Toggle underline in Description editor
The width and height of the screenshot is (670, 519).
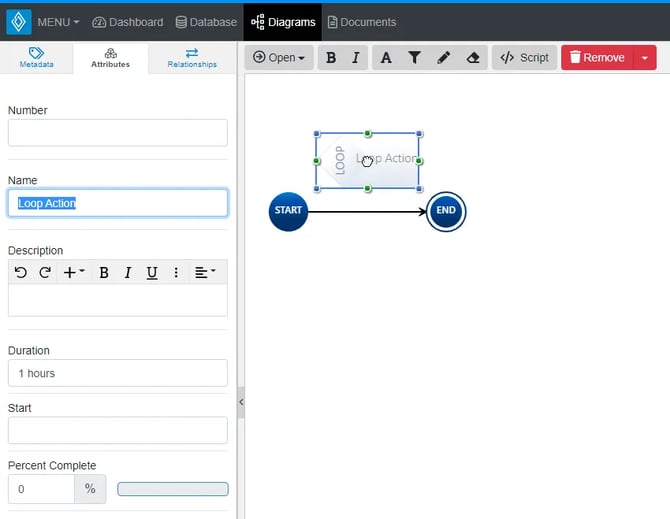[x=152, y=273]
